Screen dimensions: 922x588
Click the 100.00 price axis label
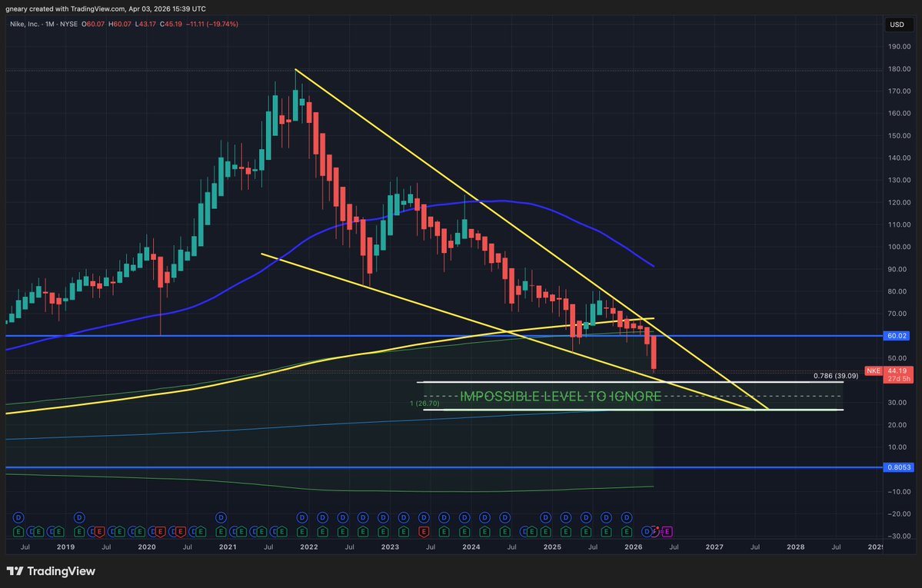point(899,247)
